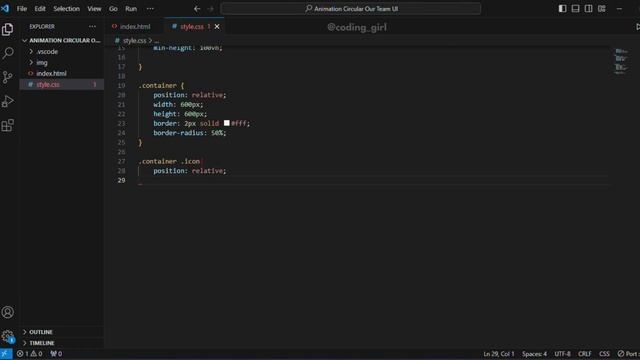Open the Accounts icon
This screenshot has width=640, height=360.
7,312
